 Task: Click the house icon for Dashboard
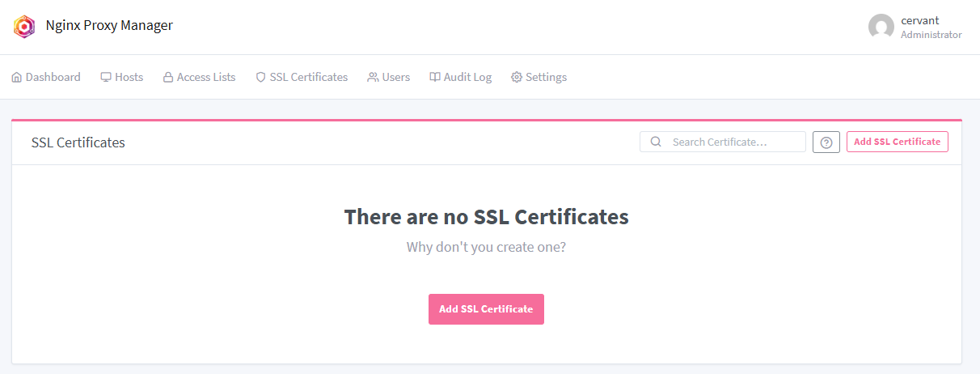pyautogui.click(x=16, y=78)
